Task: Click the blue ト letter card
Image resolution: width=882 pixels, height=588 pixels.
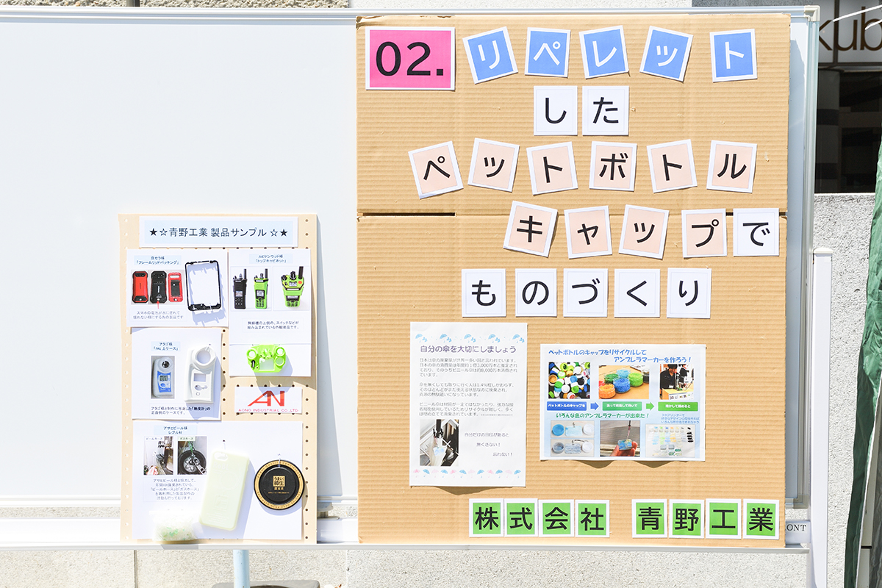Action: 734,55
